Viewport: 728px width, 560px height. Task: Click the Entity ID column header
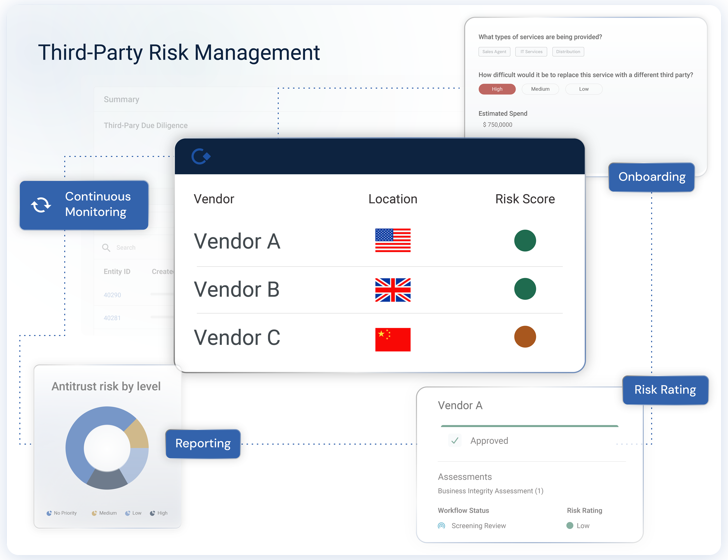tap(117, 272)
